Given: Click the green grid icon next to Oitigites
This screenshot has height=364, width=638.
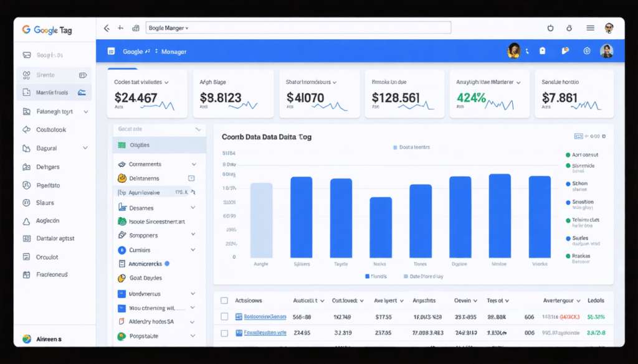Looking at the screenshot, I should pyautogui.click(x=121, y=145).
